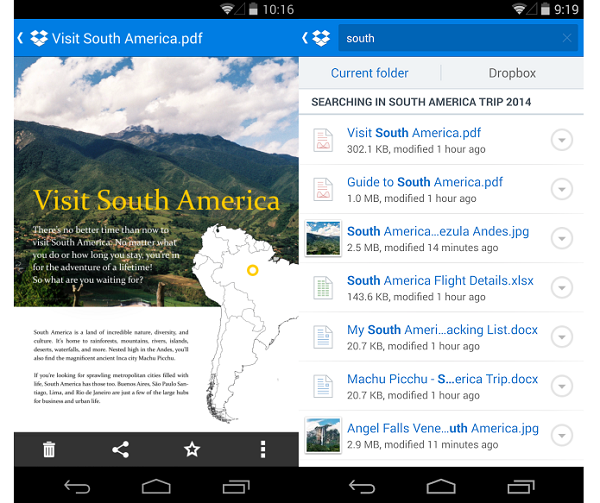Open Machu Picchu South America Trip.docx

441,386
